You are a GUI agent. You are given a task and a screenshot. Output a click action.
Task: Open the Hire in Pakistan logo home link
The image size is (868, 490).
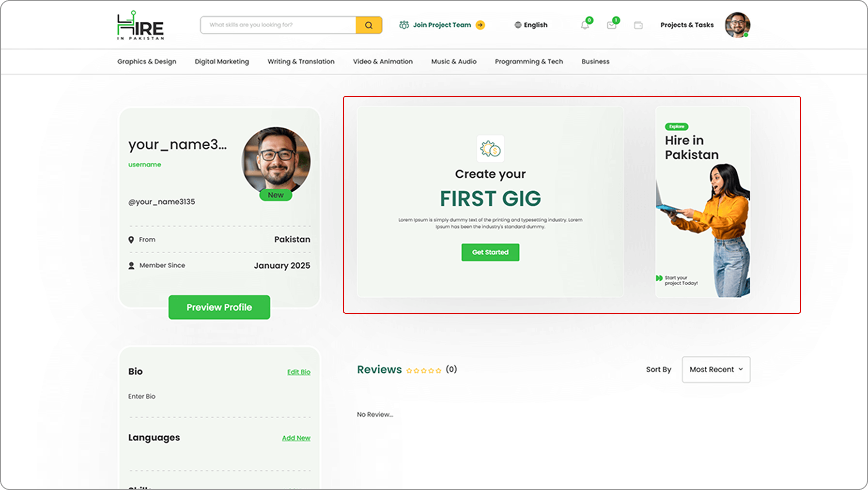140,25
